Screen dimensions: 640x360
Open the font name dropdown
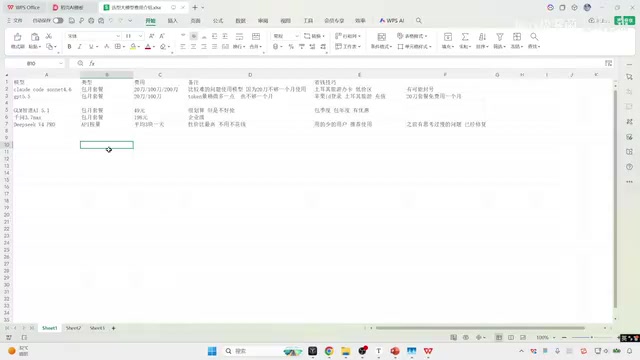pyautogui.click(x=118, y=36)
